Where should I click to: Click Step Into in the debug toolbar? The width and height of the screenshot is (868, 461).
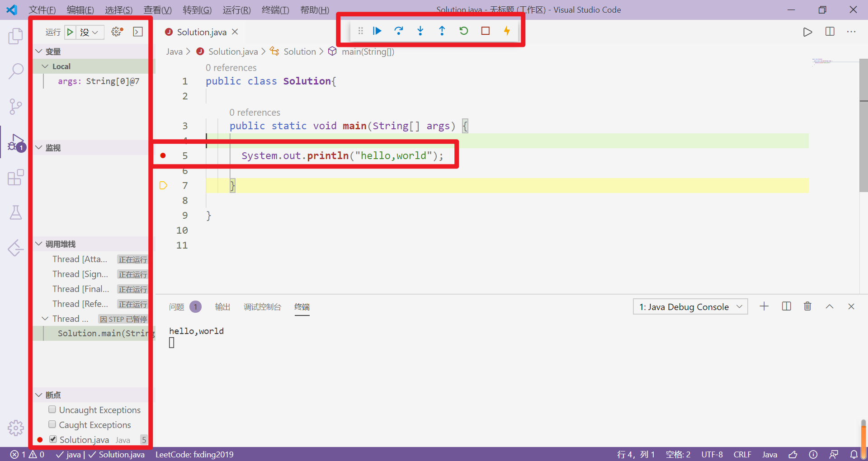tap(420, 31)
